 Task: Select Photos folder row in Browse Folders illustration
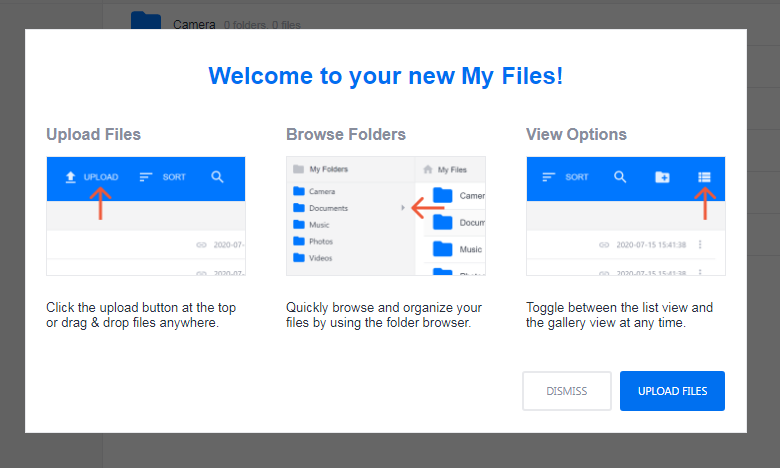[x=351, y=241]
